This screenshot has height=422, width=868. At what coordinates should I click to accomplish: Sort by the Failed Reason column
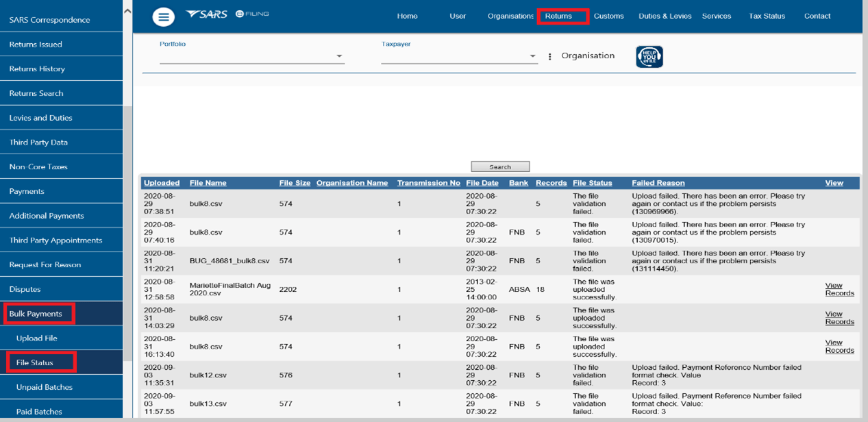(x=658, y=183)
